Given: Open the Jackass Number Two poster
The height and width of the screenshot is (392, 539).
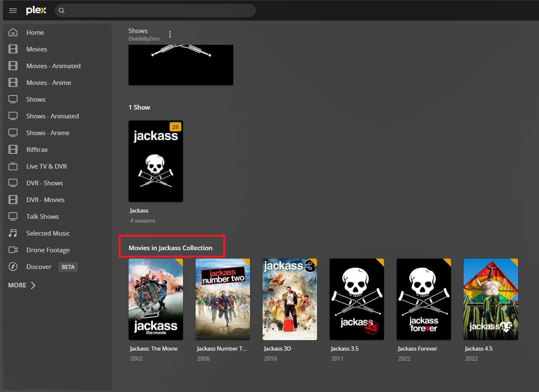Looking at the screenshot, I should click(223, 300).
